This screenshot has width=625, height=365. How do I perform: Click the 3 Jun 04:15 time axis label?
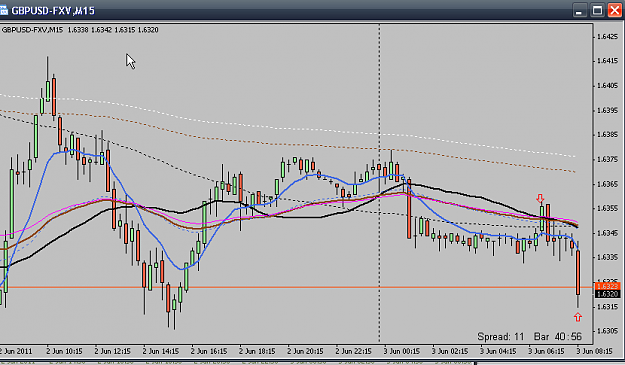click(x=498, y=351)
